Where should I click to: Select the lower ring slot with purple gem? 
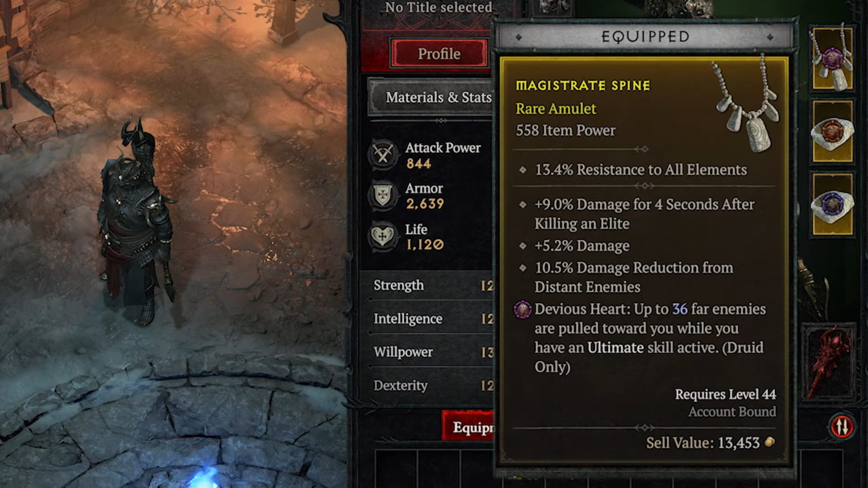pos(833,204)
